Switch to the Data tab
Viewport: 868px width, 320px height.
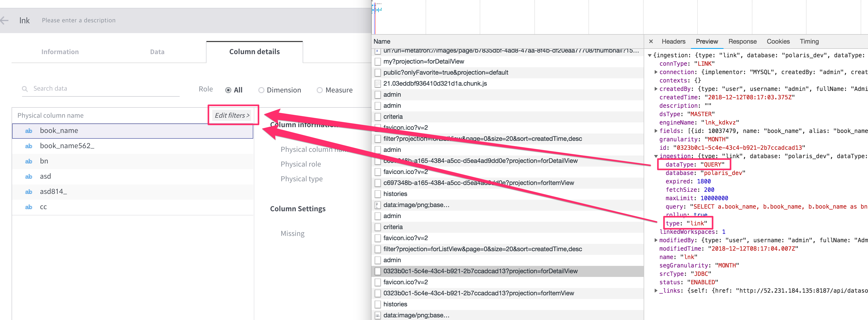point(157,51)
